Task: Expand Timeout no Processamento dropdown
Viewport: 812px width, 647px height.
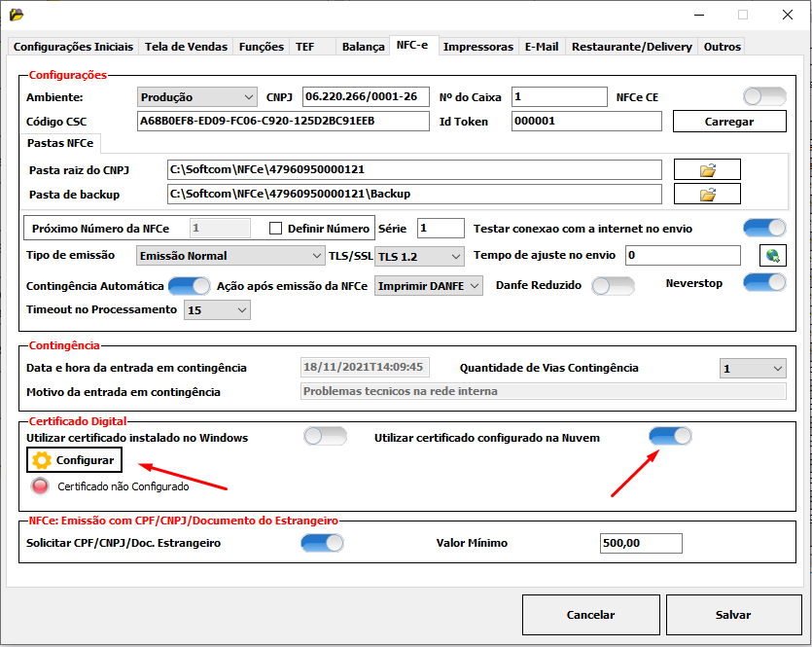Action: (x=218, y=310)
